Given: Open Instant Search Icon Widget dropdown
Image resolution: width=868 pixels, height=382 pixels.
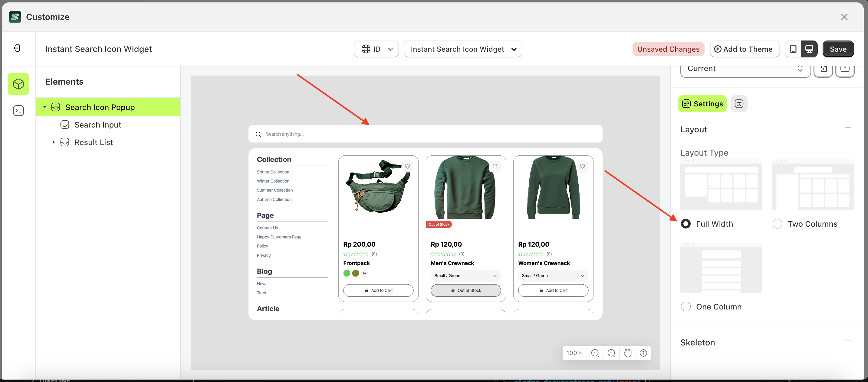Looking at the screenshot, I should 463,49.
